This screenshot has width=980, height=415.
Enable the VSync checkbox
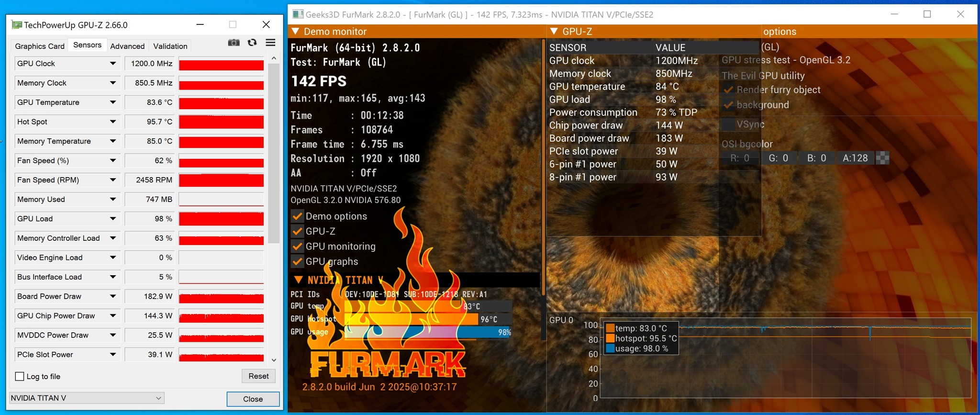(x=728, y=124)
